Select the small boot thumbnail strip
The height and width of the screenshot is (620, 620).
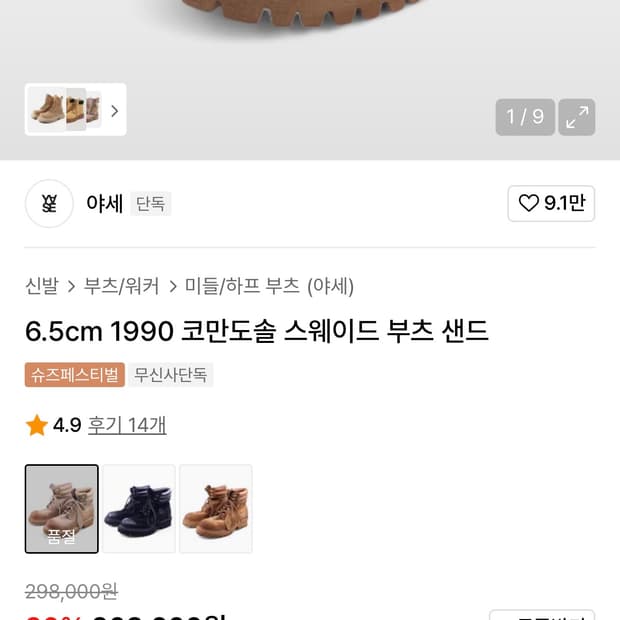point(64,109)
